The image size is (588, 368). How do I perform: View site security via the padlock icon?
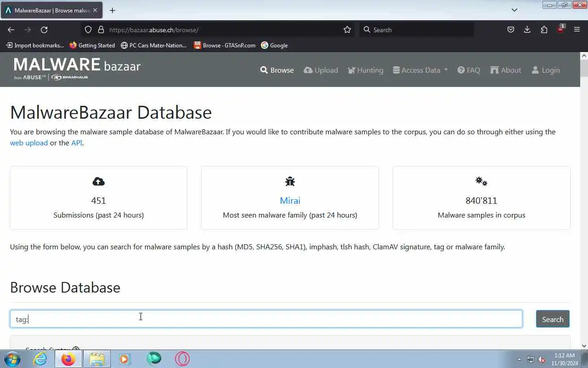click(x=101, y=30)
